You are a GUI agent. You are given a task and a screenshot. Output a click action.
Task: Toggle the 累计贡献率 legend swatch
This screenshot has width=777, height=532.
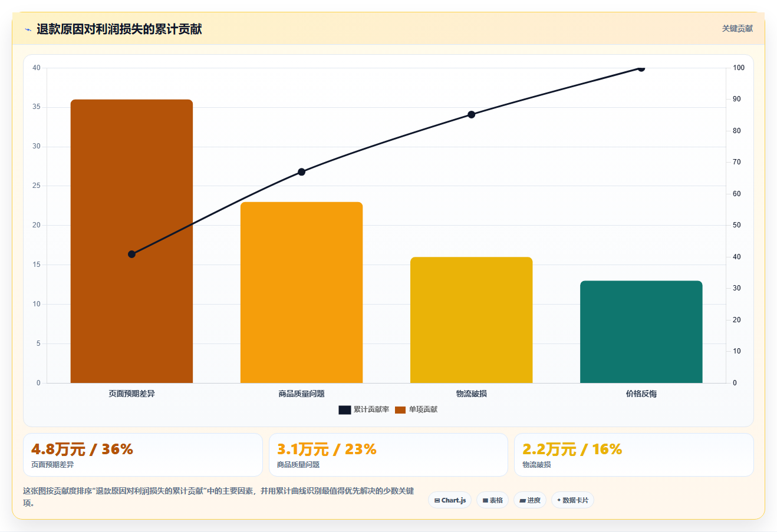coord(345,409)
